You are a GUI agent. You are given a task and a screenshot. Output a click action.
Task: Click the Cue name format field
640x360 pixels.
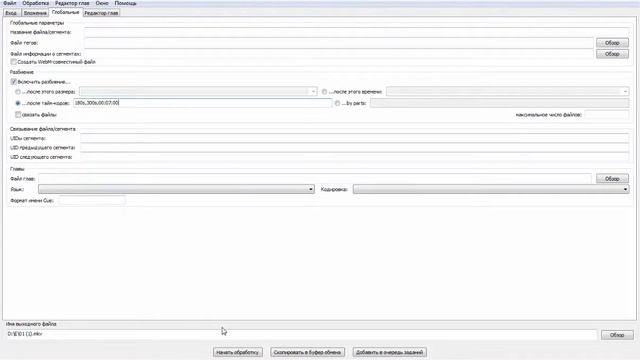tap(92, 200)
